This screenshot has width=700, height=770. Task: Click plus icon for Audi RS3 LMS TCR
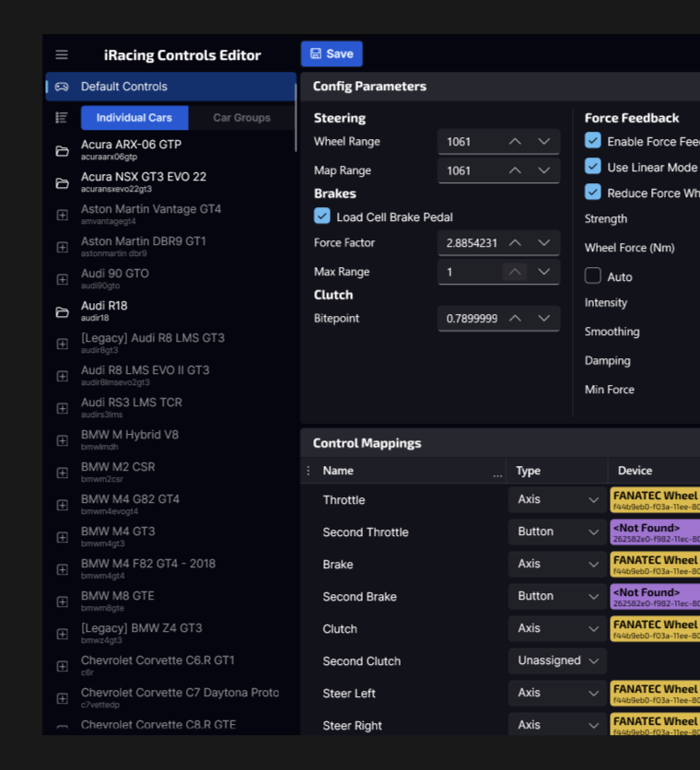pos(62,409)
